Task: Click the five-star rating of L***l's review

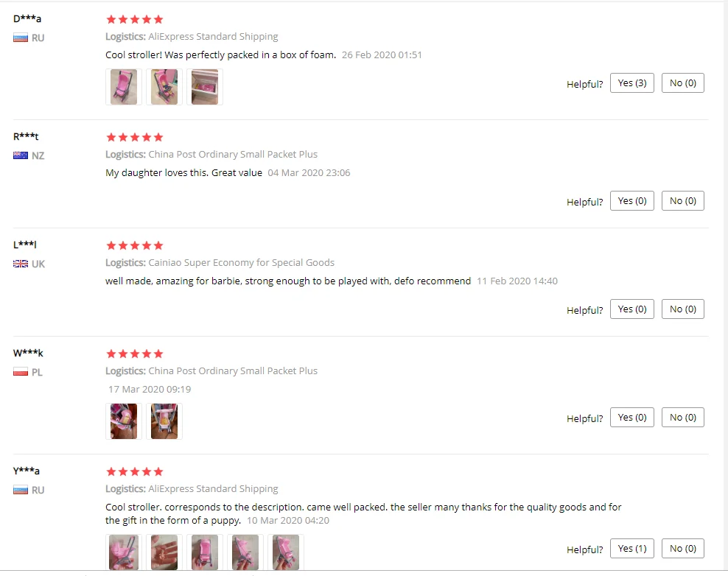Action: [x=135, y=245]
